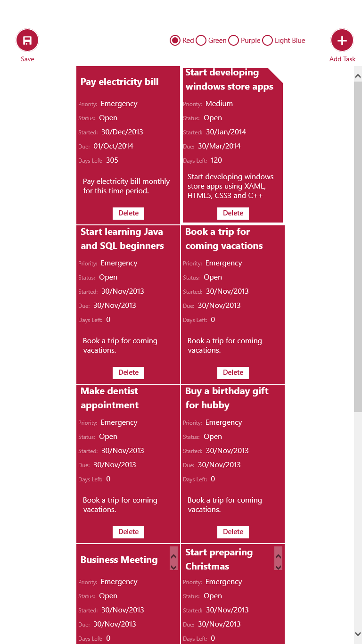Delete the windows store apps task
The image size is (362, 644).
click(233, 213)
